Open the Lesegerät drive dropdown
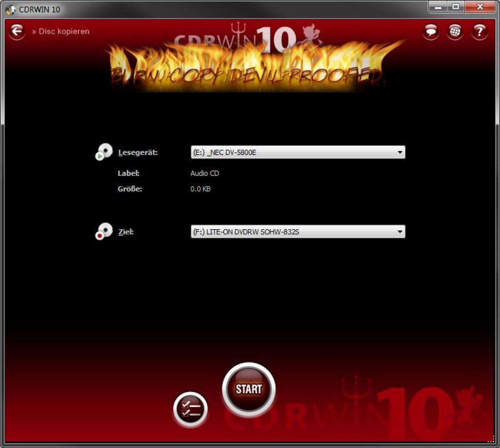The height and width of the screenshot is (448, 500). click(298, 152)
